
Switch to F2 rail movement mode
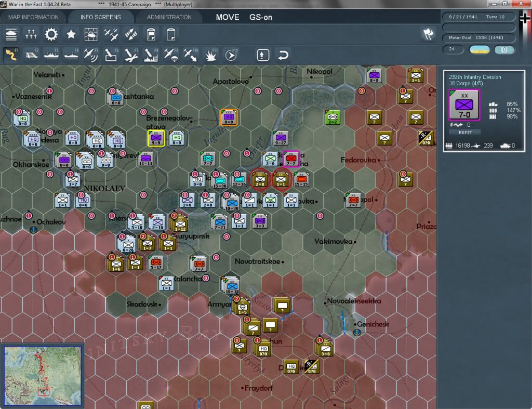click(32, 55)
